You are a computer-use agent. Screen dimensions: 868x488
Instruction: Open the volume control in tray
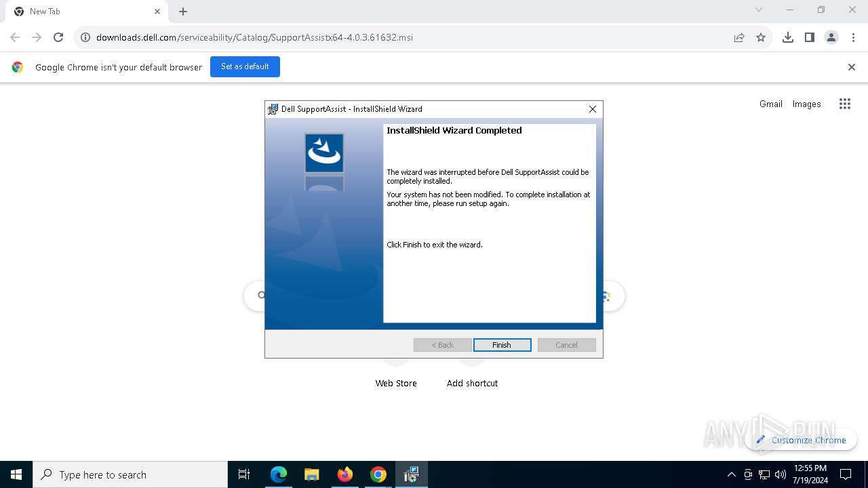(781, 474)
